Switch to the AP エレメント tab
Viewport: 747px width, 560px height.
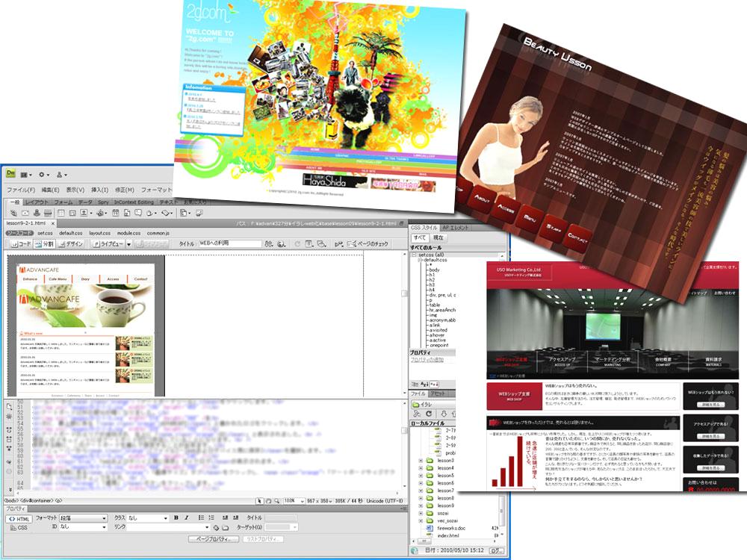pyautogui.click(x=456, y=227)
